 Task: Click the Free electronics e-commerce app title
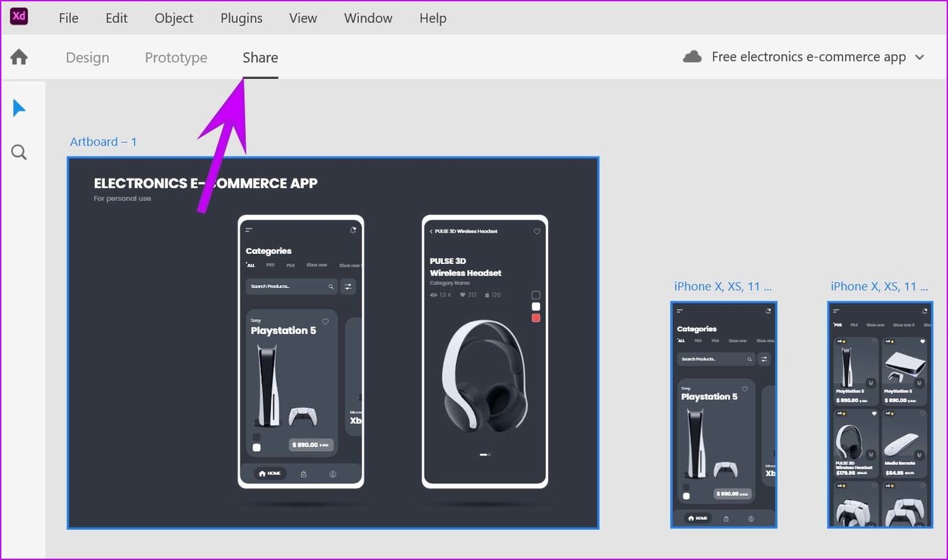808,57
